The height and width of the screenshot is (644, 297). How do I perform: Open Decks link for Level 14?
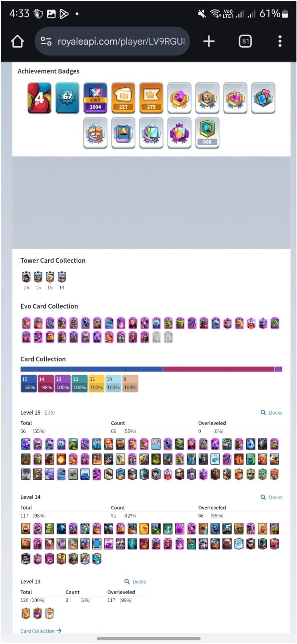click(271, 497)
